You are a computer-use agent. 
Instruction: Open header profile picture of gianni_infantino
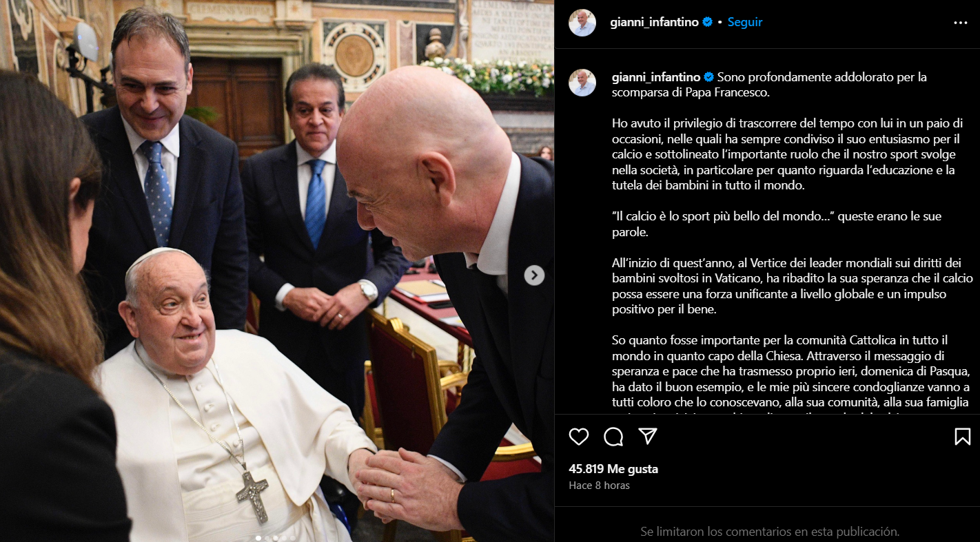[x=582, y=23]
